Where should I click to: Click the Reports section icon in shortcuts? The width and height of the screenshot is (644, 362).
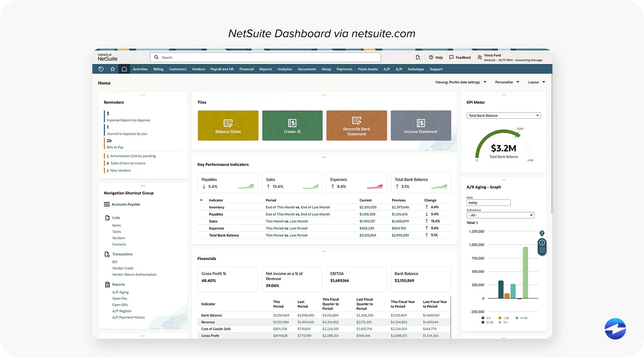coord(107,284)
